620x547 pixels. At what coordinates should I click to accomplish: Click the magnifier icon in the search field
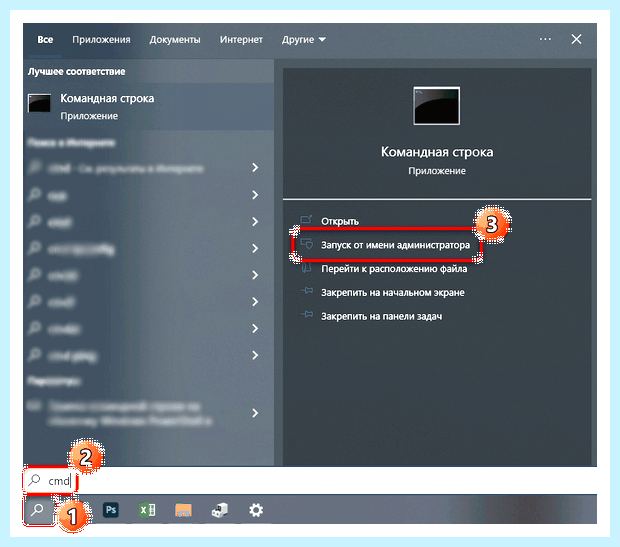[x=34, y=480]
